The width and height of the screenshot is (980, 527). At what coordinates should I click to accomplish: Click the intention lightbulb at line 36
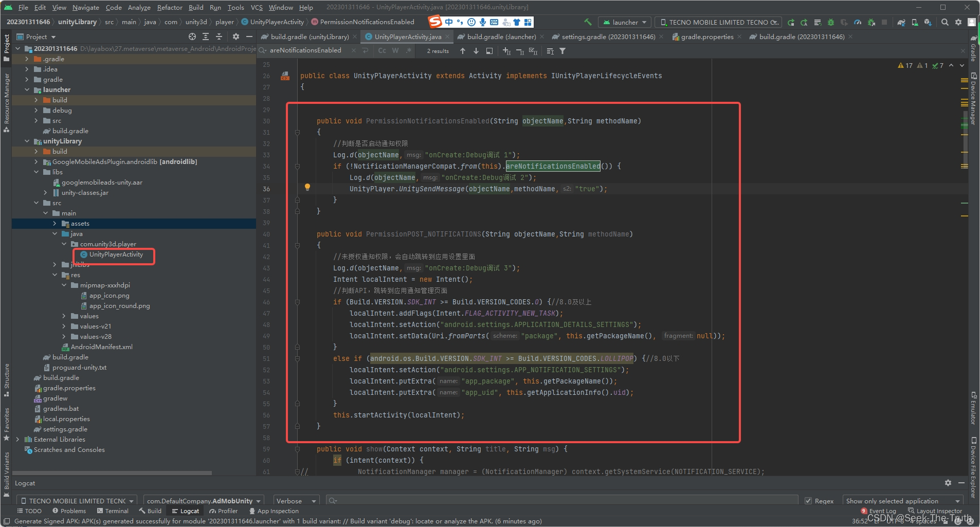[x=307, y=187]
